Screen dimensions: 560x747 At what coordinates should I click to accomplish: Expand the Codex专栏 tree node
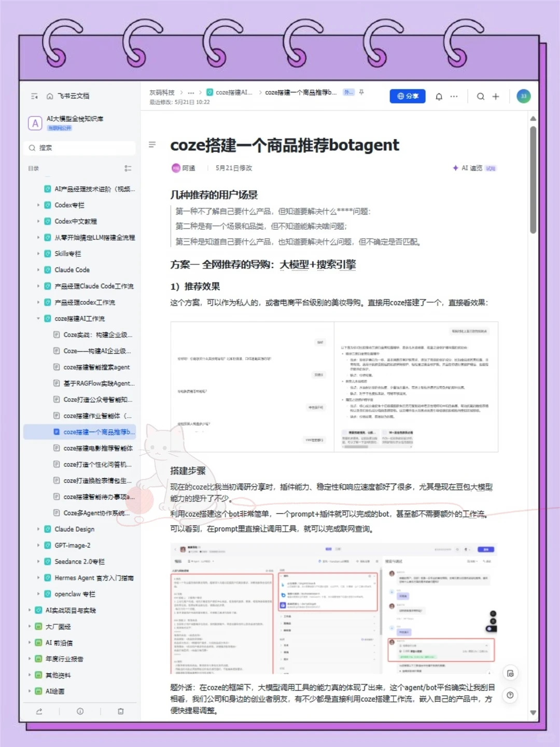[38, 205]
